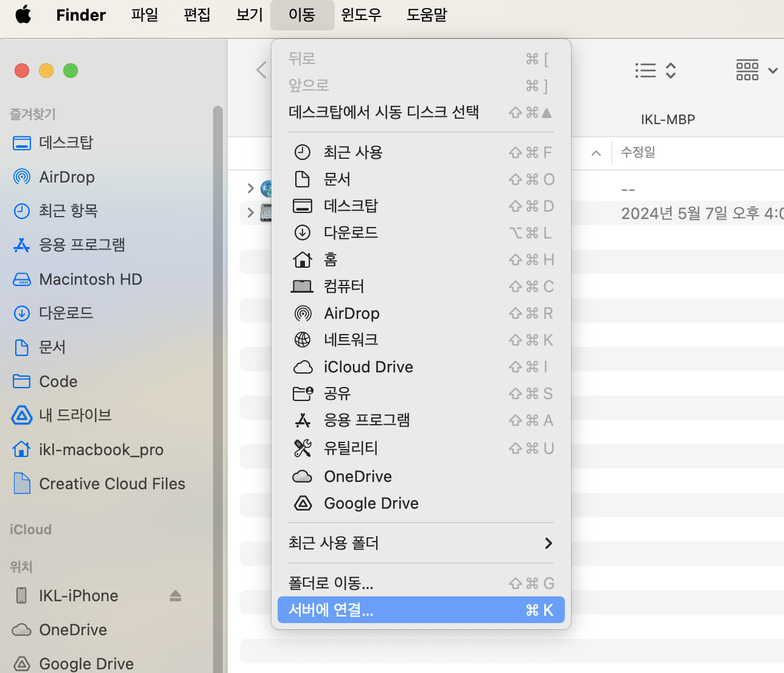Click the document icon beside 문서 in menu
The image size is (784, 673).
(x=303, y=179)
